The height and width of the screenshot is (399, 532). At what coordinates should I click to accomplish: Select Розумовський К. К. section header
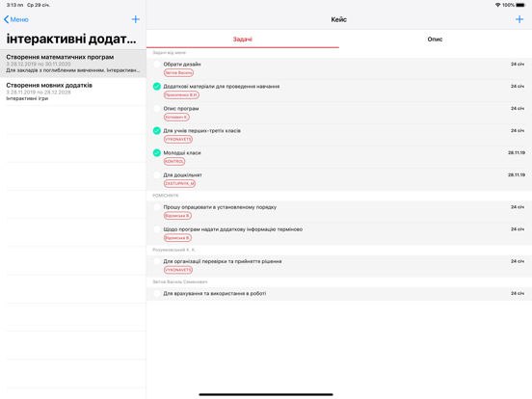pos(174,250)
